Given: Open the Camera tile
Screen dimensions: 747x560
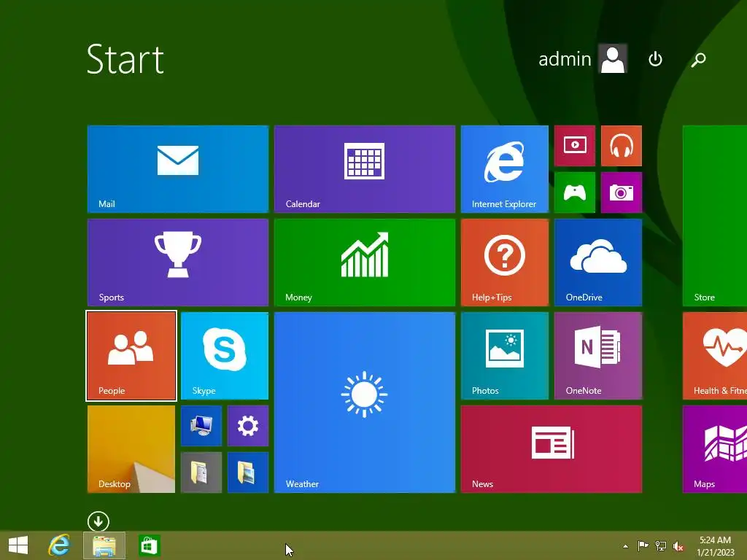Looking at the screenshot, I should (622, 192).
